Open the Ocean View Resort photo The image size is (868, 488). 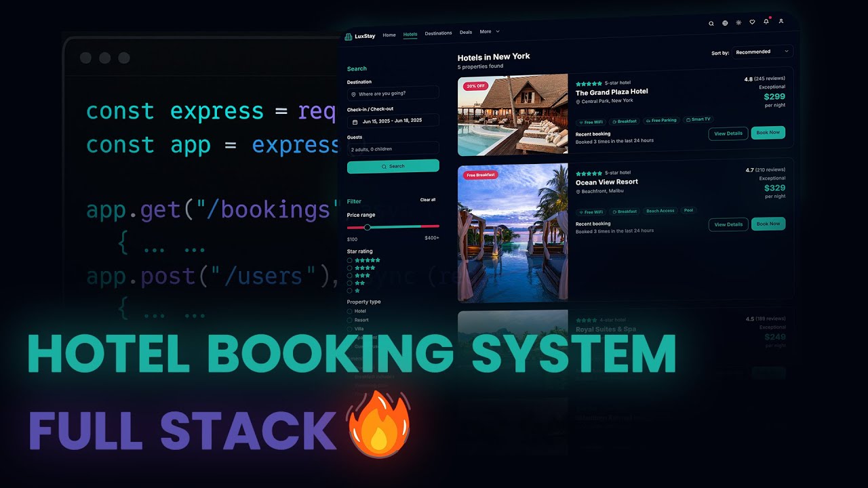click(513, 232)
